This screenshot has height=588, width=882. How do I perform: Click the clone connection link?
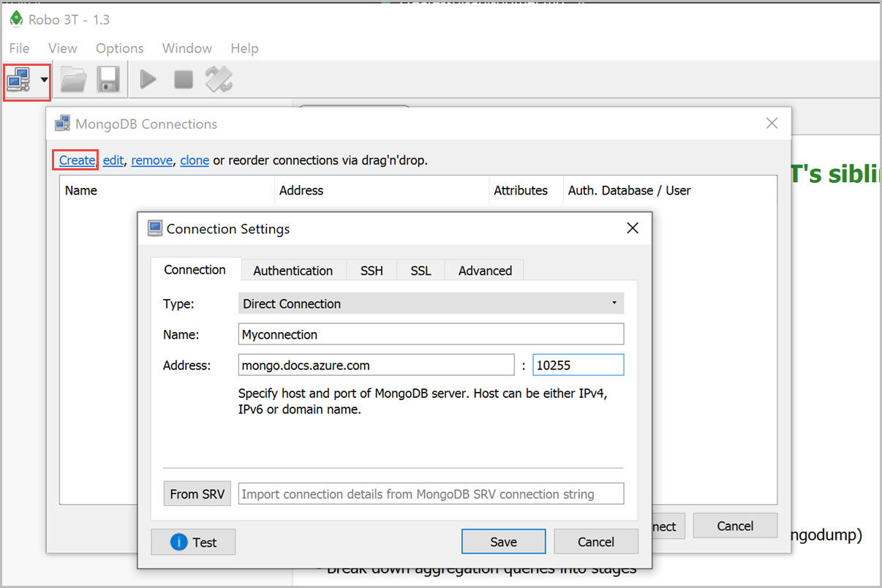195,160
